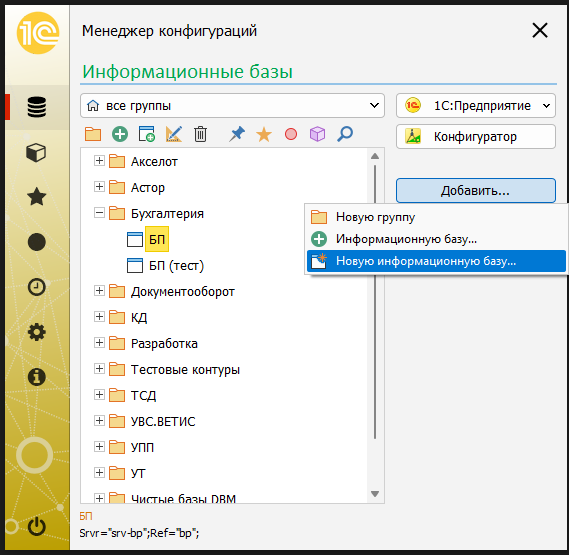Open settings gear in sidebar

click(x=37, y=332)
